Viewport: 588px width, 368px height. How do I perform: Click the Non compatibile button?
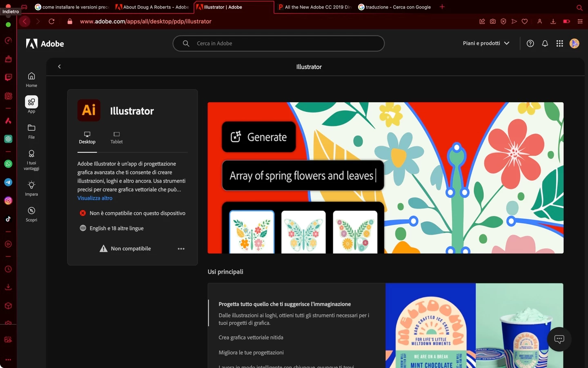[x=125, y=249]
